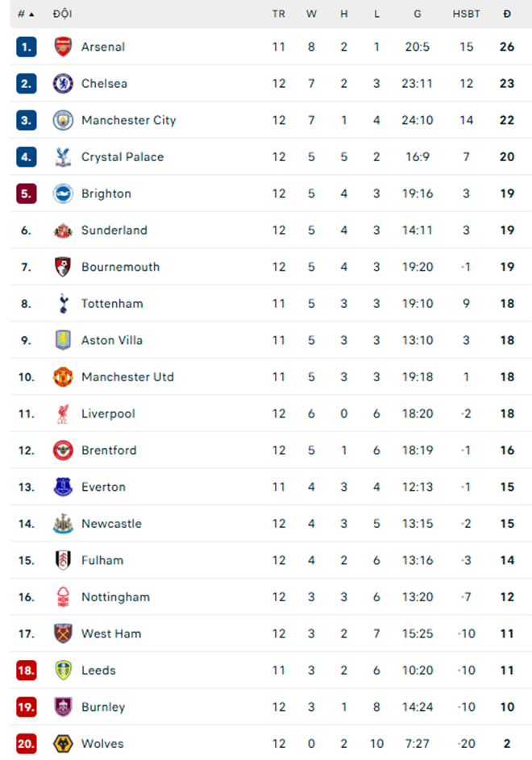Open the team Crystal Palace
Image resolution: width=532 pixels, height=760 pixels.
coord(122,156)
